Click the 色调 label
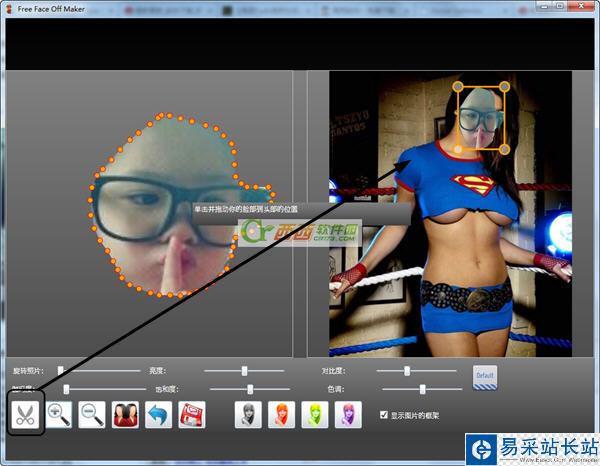This screenshot has height=466, width=600. 336,389
